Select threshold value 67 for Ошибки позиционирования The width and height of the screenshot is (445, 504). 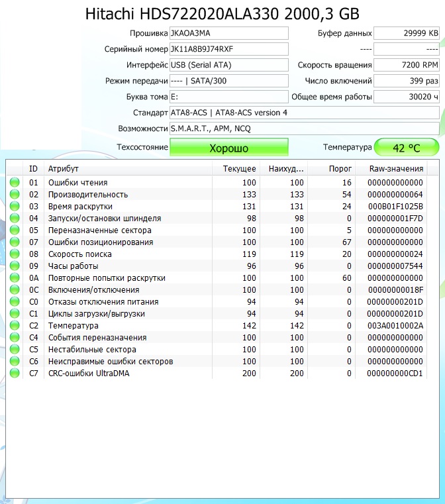[x=347, y=242]
